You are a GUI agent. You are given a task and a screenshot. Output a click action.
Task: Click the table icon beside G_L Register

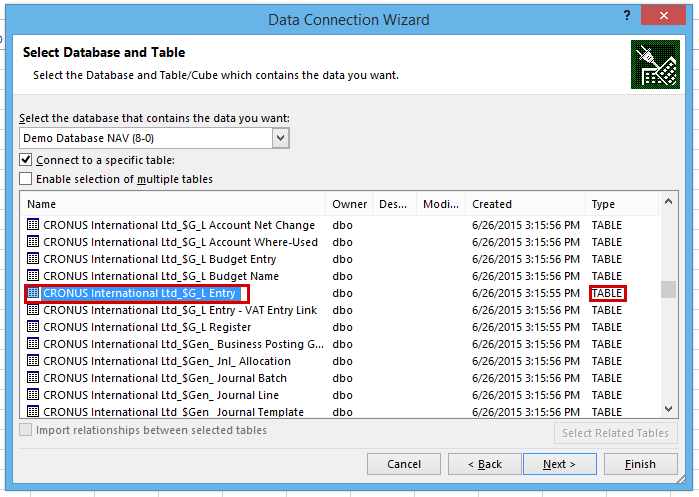pos(33,327)
